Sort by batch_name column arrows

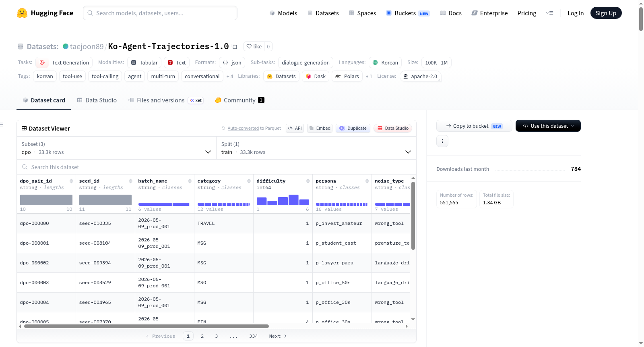[x=190, y=181]
